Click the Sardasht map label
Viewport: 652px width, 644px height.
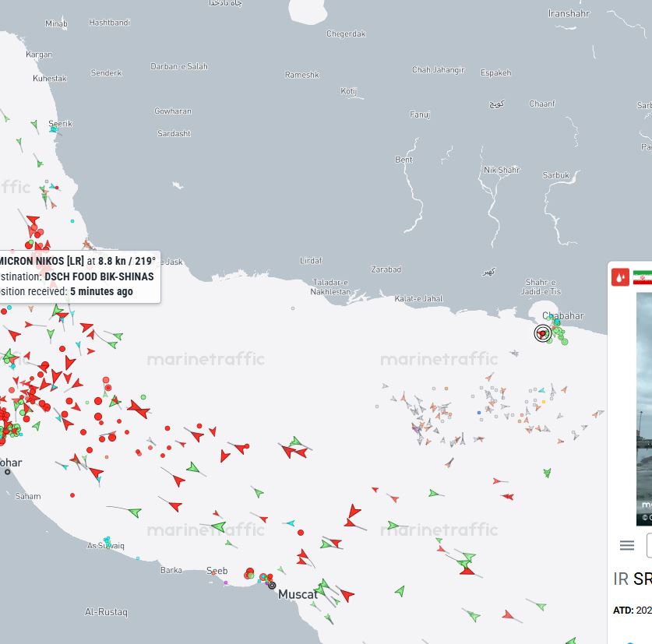pyautogui.click(x=174, y=133)
